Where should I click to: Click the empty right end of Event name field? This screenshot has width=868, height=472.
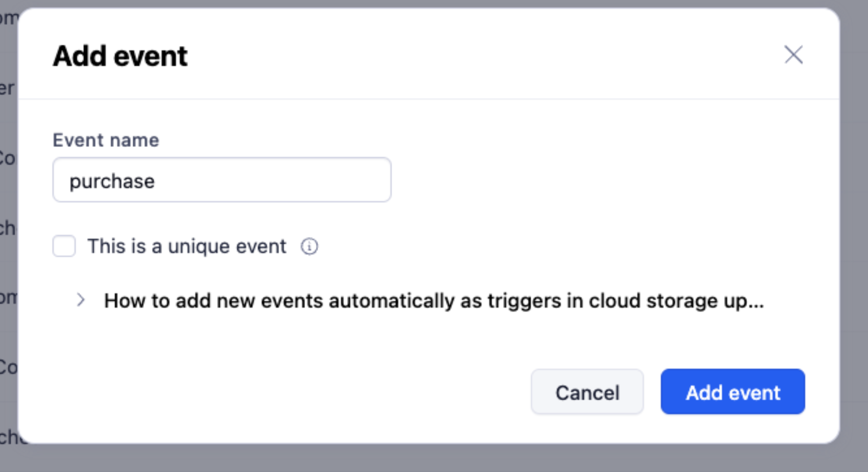pos(354,180)
